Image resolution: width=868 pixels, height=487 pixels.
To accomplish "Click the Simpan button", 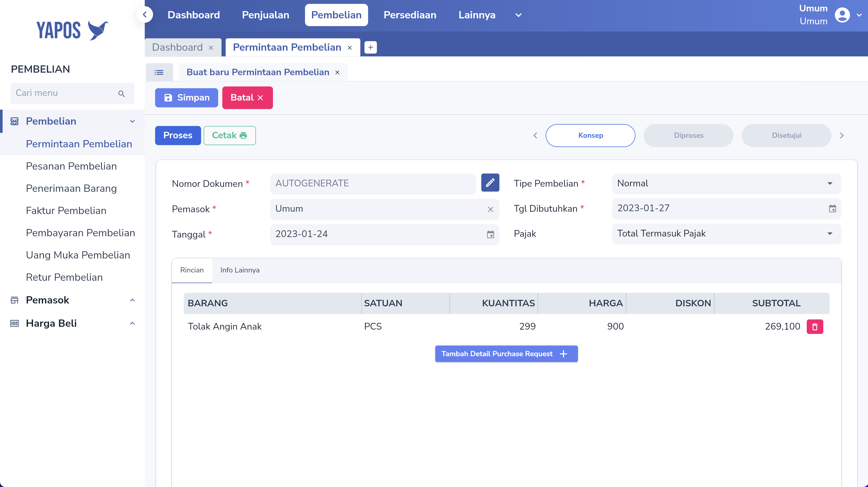I will [186, 98].
